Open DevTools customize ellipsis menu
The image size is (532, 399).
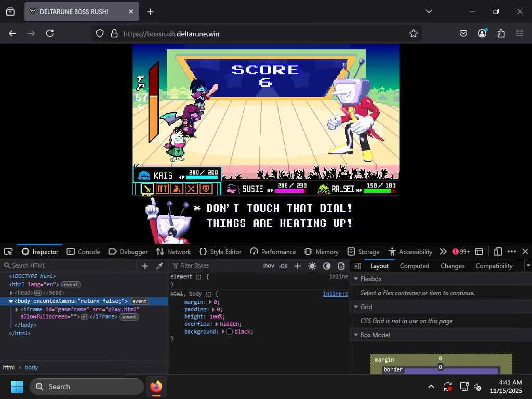512,251
